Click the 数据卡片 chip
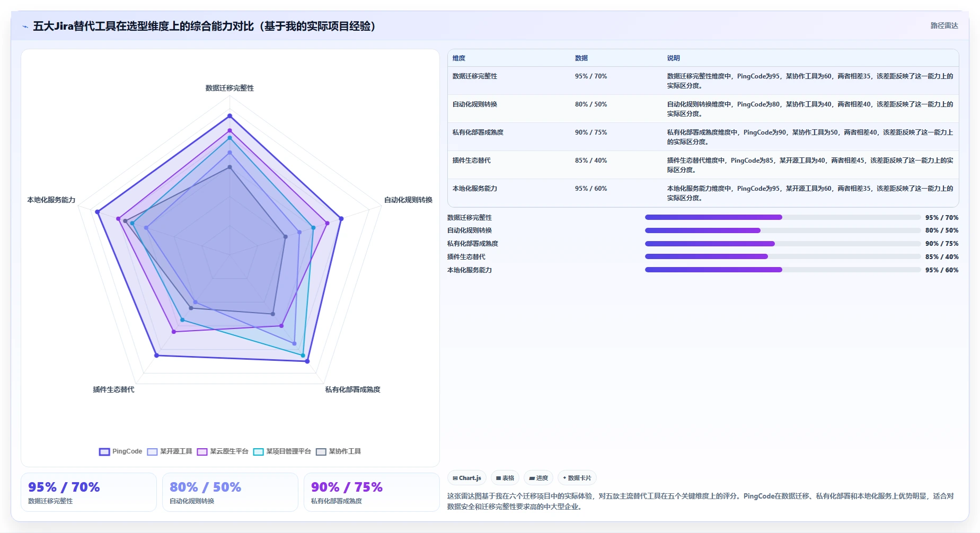Viewport: 980px width, 533px height. [x=577, y=478]
